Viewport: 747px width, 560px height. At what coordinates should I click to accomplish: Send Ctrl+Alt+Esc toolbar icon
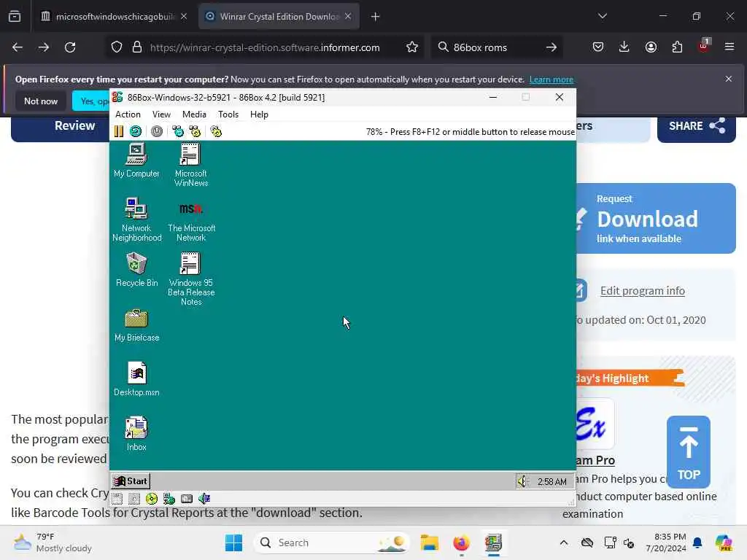click(x=195, y=131)
